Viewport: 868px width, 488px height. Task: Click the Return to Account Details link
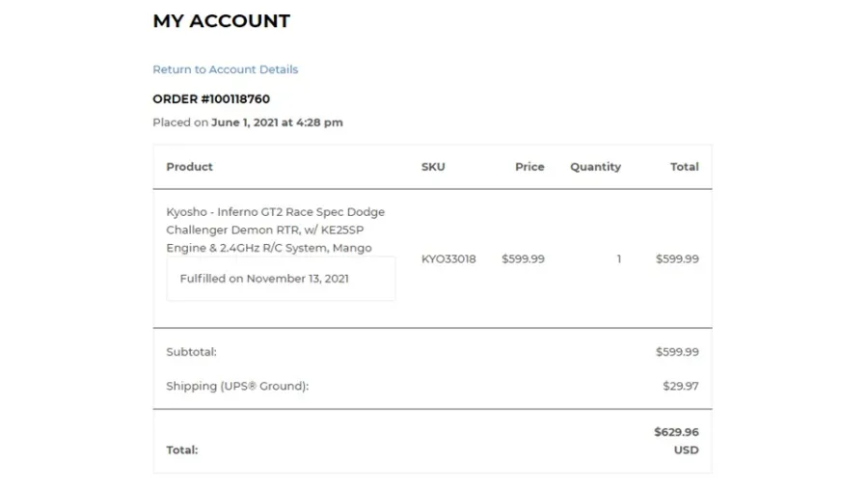(225, 69)
